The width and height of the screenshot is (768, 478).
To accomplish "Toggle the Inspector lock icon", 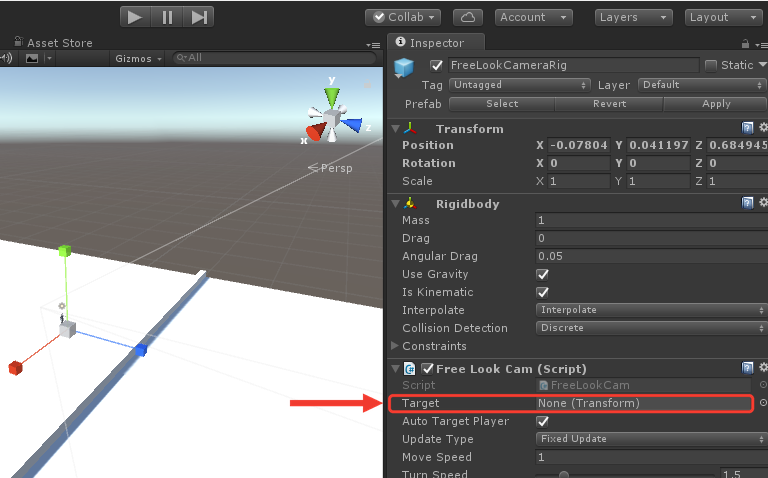I will [745, 44].
